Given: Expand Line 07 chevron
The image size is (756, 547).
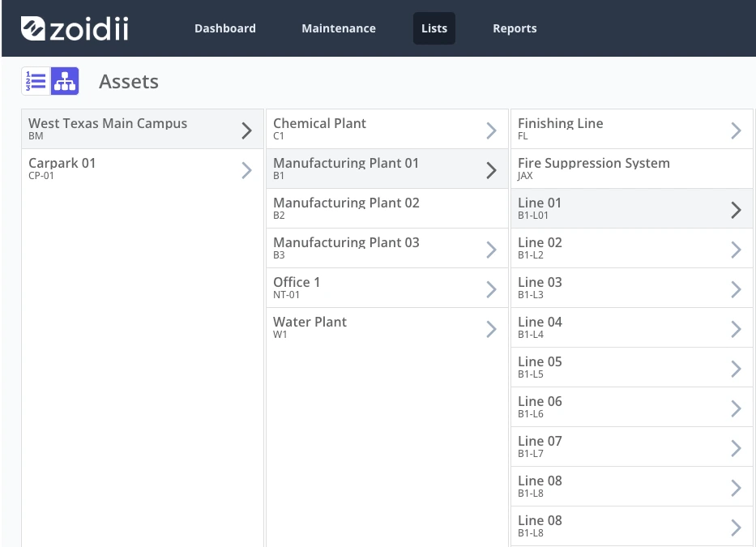Looking at the screenshot, I should [736, 448].
